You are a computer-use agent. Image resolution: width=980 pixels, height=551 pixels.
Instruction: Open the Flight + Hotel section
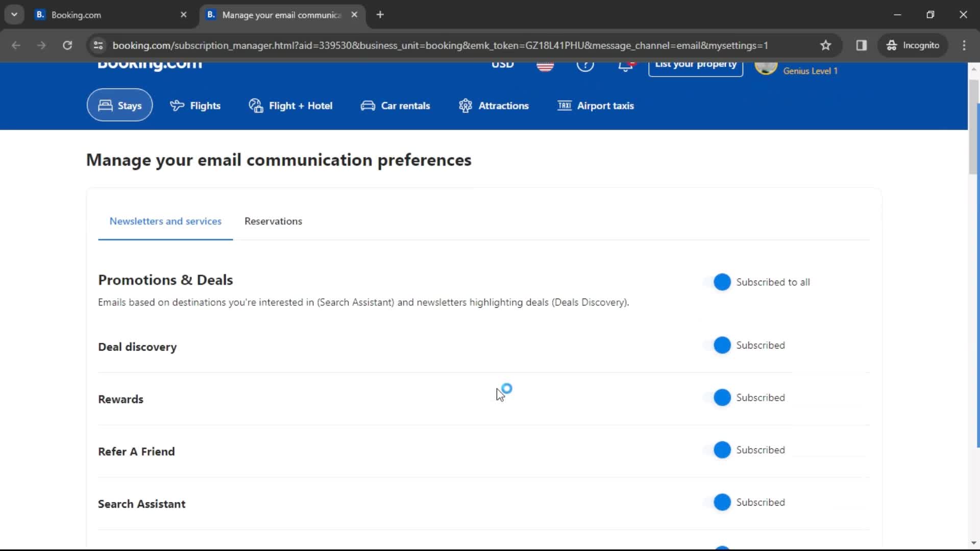(x=290, y=106)
